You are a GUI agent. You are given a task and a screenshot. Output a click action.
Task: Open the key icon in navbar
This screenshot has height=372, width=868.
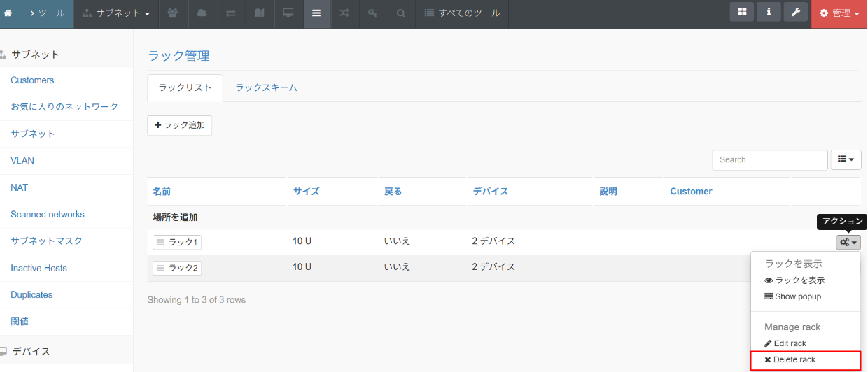(372, 13)
